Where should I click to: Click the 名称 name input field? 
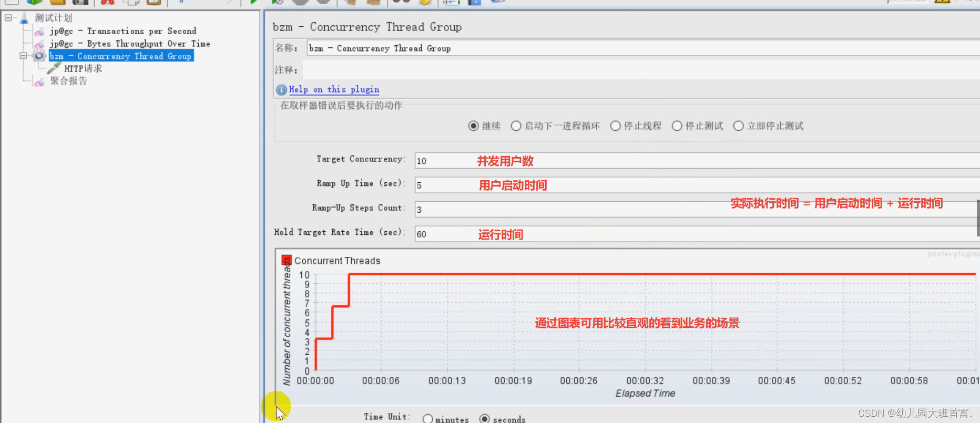tap(643, 48)
